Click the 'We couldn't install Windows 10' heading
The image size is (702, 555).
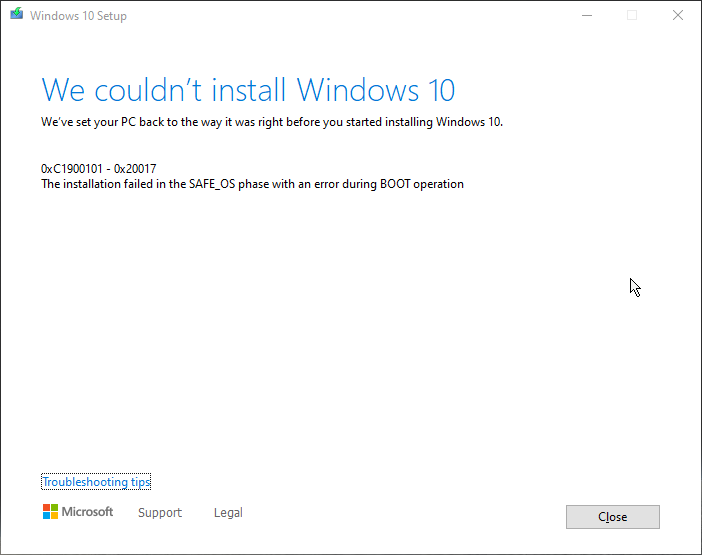pos(248,90)
